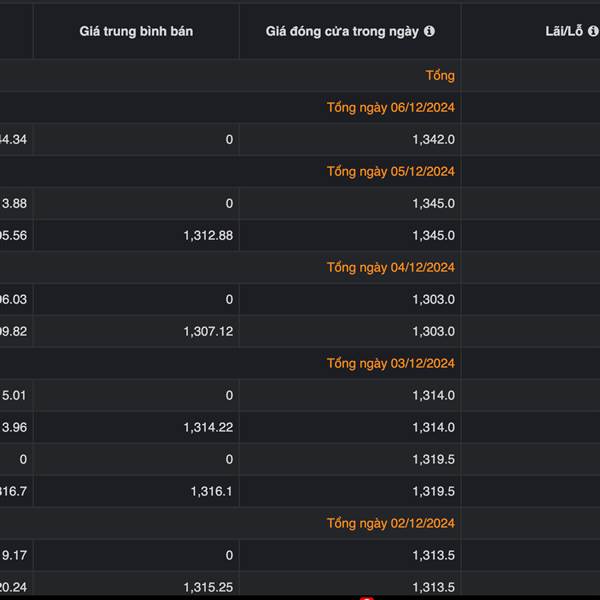Click info icon beside Giá đóng cửa trong ngày
The height and width of the screenshot is (600, 600).
click(429, 31)
